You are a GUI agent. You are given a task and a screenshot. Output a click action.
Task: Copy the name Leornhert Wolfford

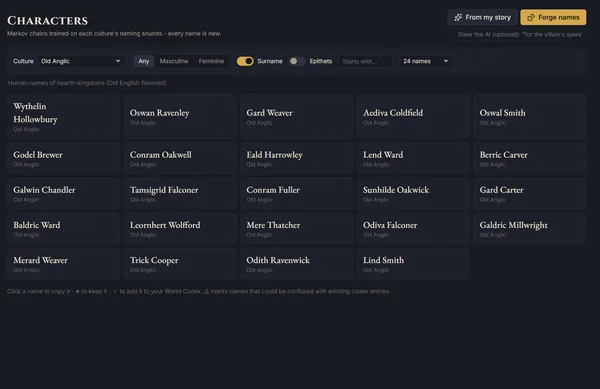coord(165,225)
